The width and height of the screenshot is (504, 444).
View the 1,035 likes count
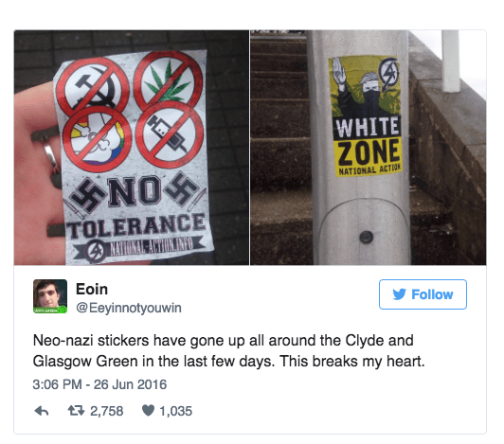[x=175, y=411]
